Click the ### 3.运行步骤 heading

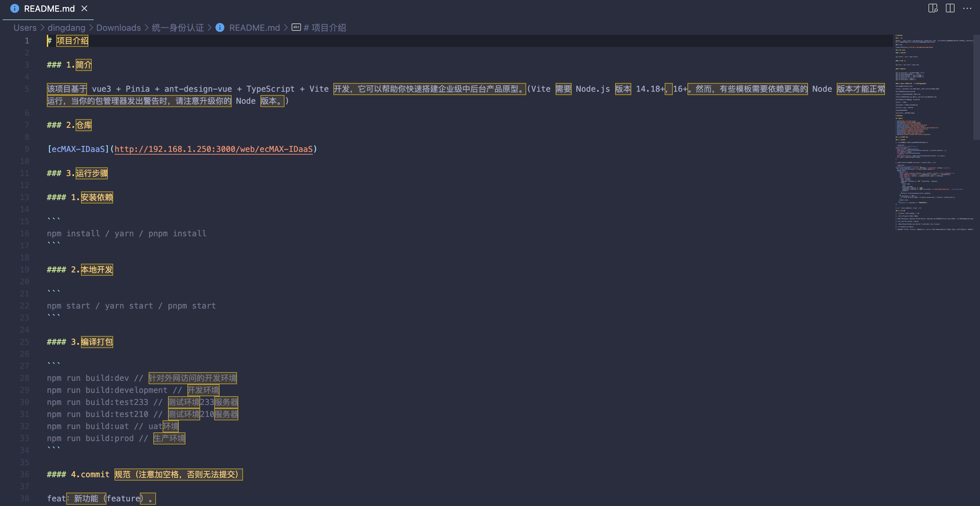(77, 173)
